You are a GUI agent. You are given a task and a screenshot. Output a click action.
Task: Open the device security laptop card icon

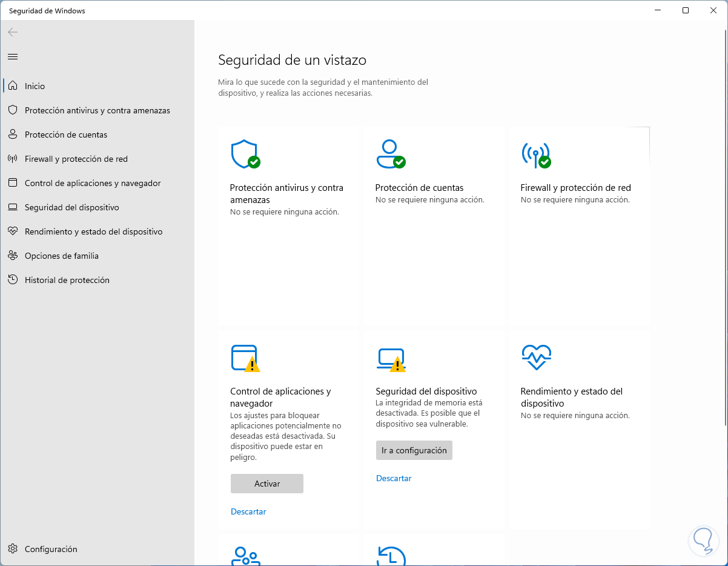(391, 359)
